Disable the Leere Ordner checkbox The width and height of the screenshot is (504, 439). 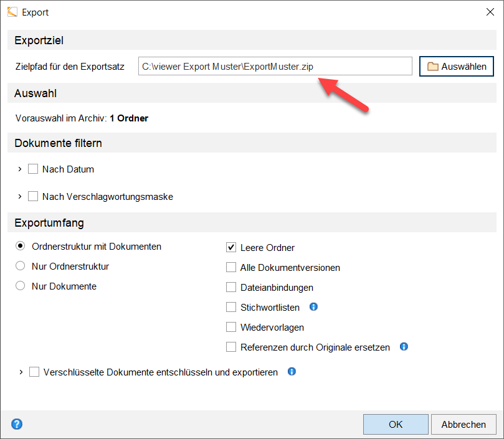[232, 247]
